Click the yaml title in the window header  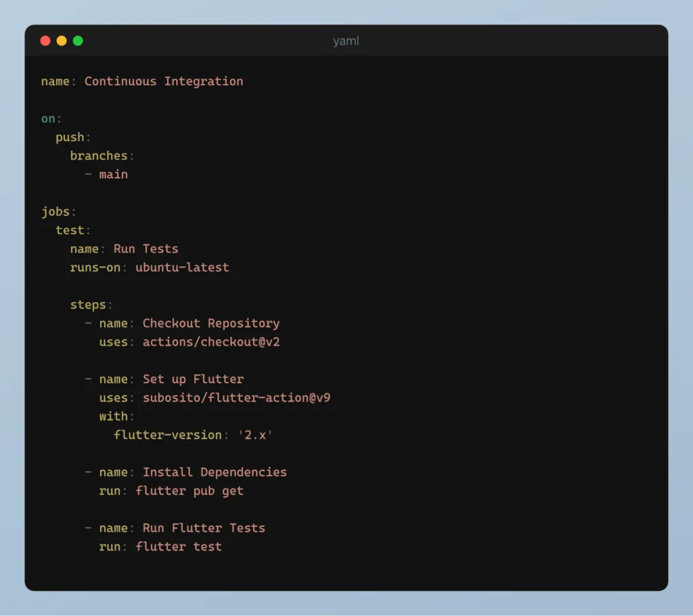coord(346,41)
